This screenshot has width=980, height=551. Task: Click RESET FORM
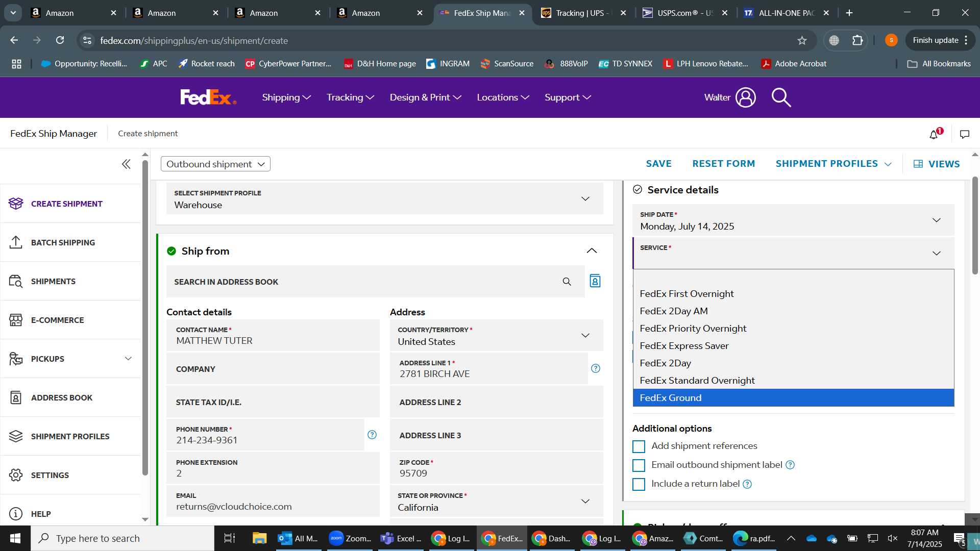pyautogui.click(x=723, y=164)
